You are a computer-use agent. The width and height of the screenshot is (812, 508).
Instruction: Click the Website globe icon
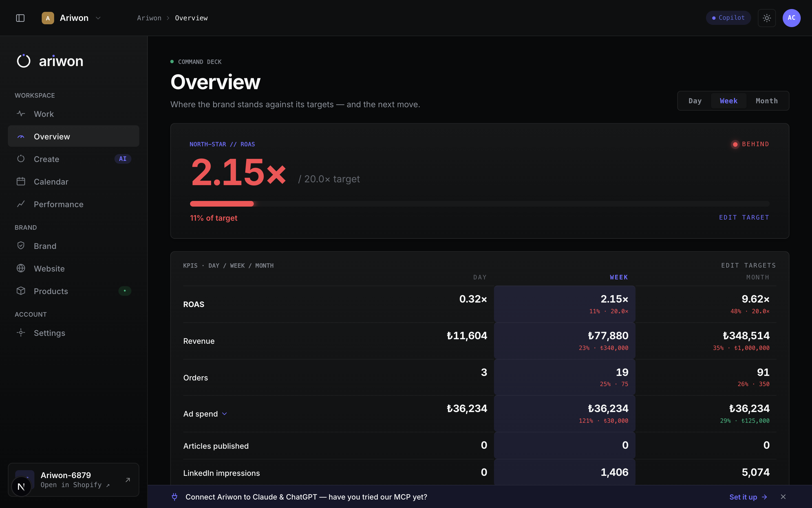[x=21, y=268]
